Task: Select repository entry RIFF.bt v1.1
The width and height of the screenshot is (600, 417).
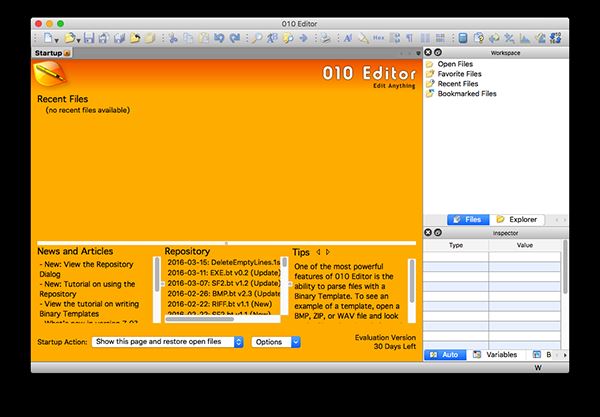Action: [220, 304]
